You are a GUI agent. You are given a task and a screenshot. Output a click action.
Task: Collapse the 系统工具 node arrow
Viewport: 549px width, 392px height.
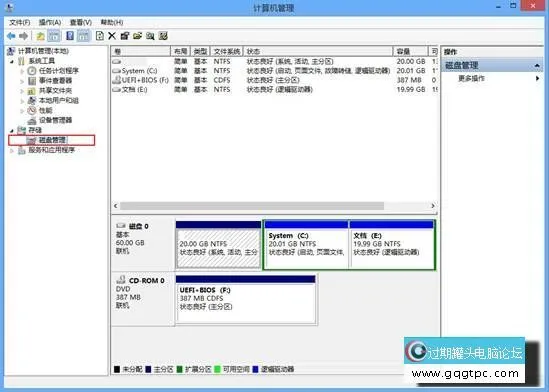12,61
